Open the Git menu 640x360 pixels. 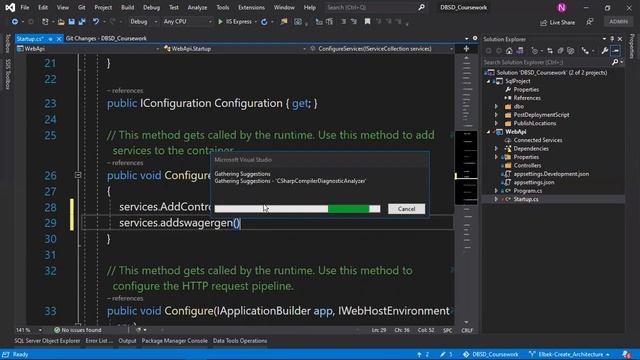[x=82, y=7]
